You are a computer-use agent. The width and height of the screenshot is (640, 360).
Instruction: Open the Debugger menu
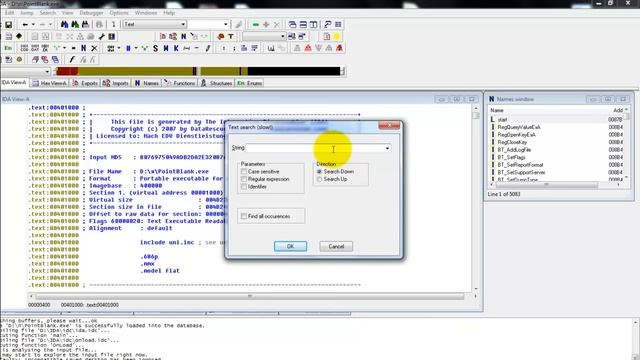[x=91, y=13]
